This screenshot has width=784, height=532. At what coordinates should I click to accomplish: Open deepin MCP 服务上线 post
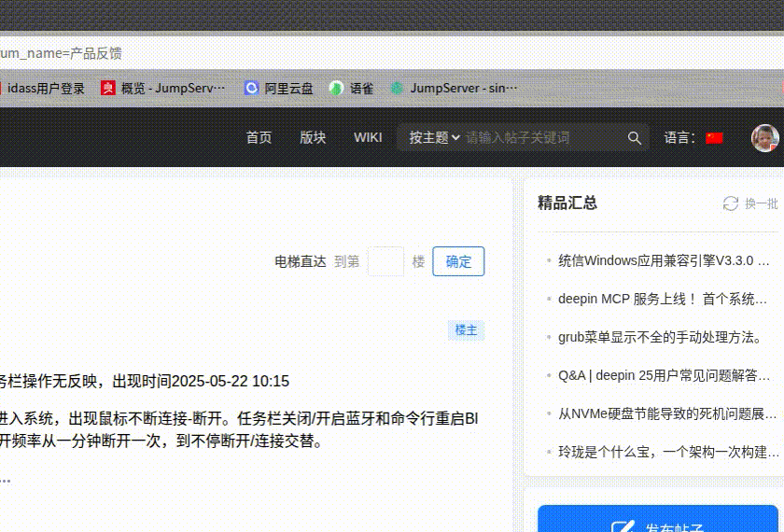point(663,299)
